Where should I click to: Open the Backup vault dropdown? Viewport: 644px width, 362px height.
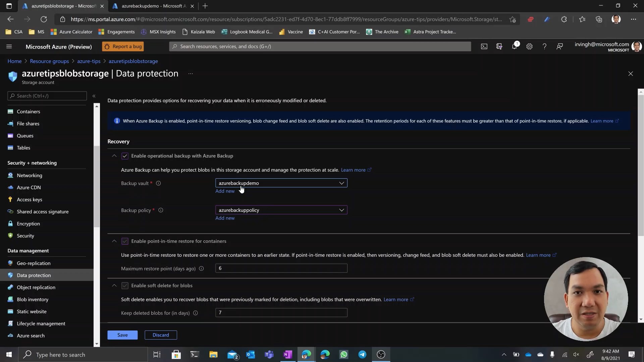(x=281, y=183)
